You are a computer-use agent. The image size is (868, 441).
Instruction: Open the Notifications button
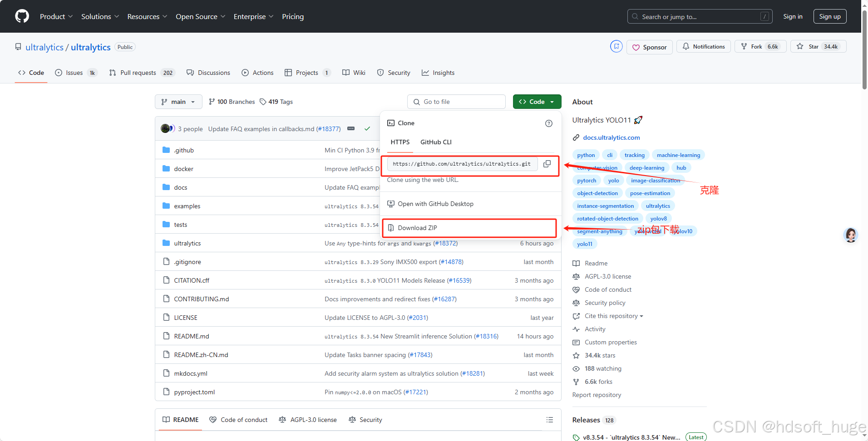[704, 47]
